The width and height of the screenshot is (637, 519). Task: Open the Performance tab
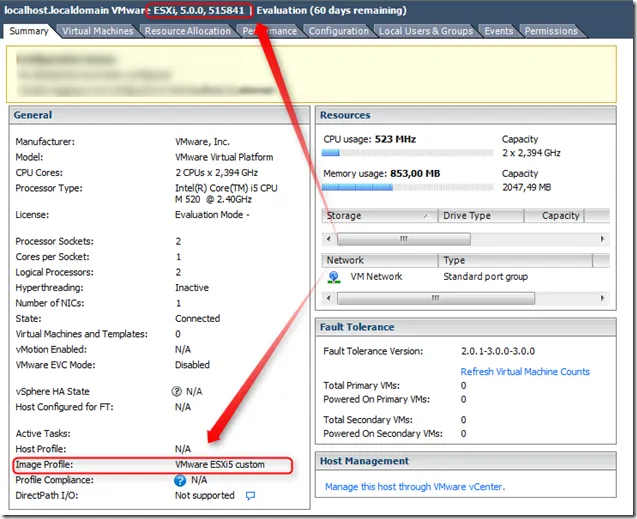[x=269, y=31]
